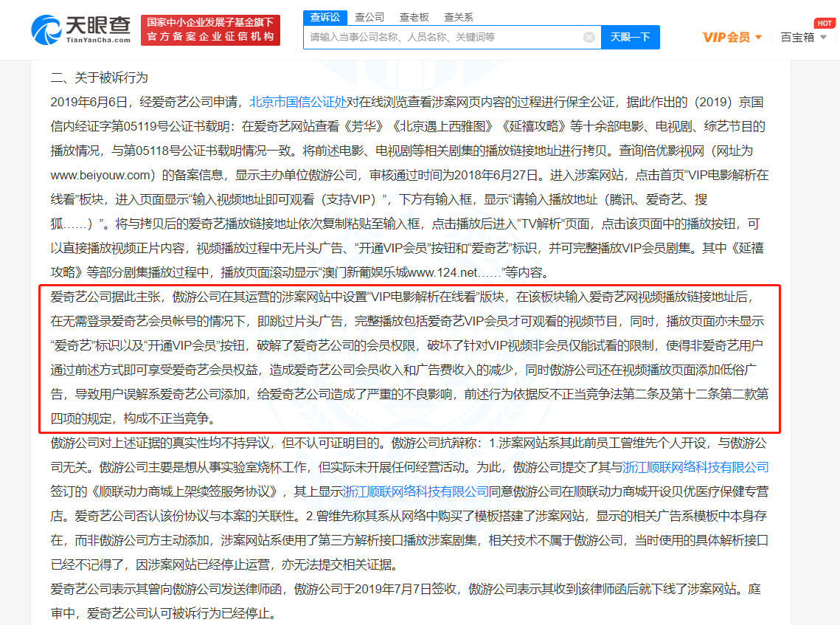Select the 查诉讼 search tab
Image resolution: width=840 pixels, height=625 pixels.
[x=324, y=18]
